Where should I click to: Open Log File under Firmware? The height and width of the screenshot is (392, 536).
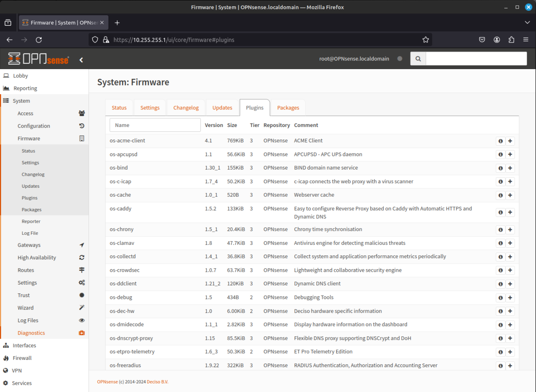click(45, 233)
